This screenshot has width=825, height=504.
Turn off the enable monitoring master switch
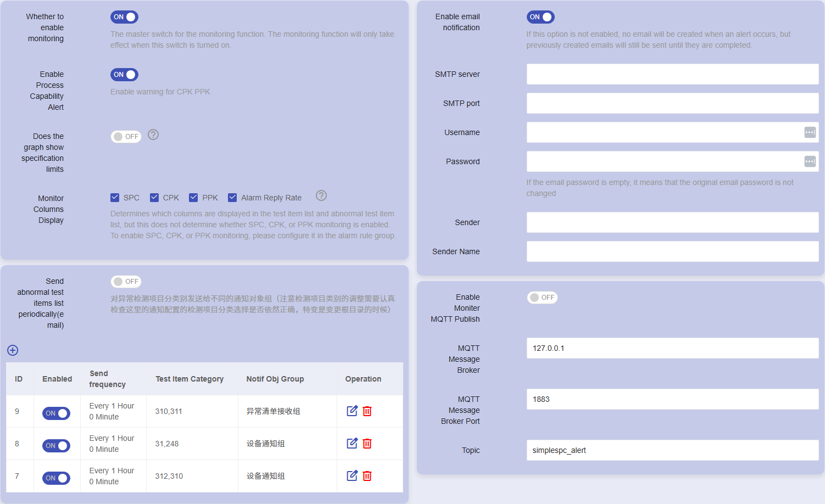click(125, 17)
